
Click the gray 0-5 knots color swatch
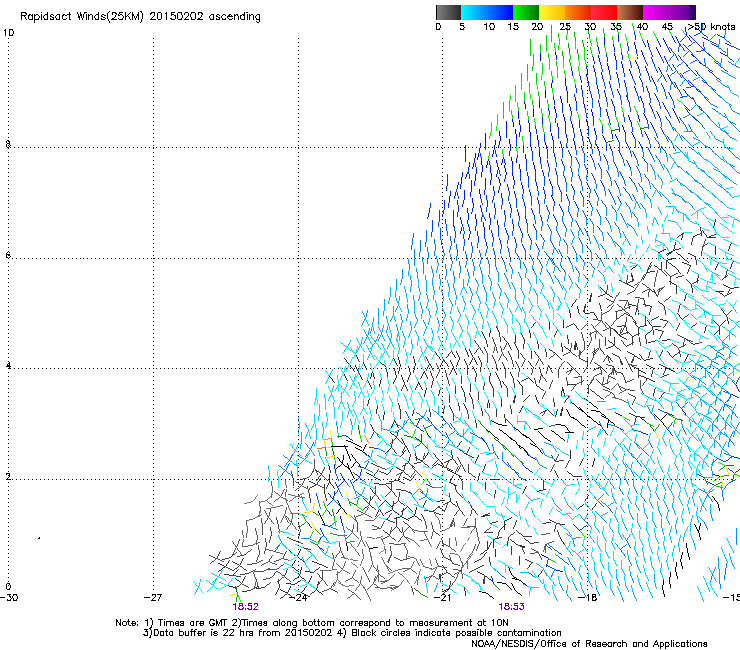click(x=448, y=12)
